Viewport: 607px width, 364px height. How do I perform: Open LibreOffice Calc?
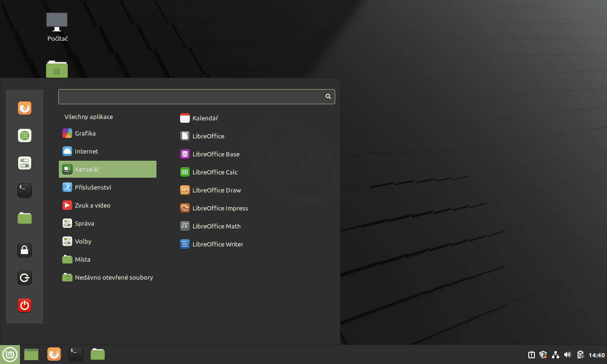215,172
